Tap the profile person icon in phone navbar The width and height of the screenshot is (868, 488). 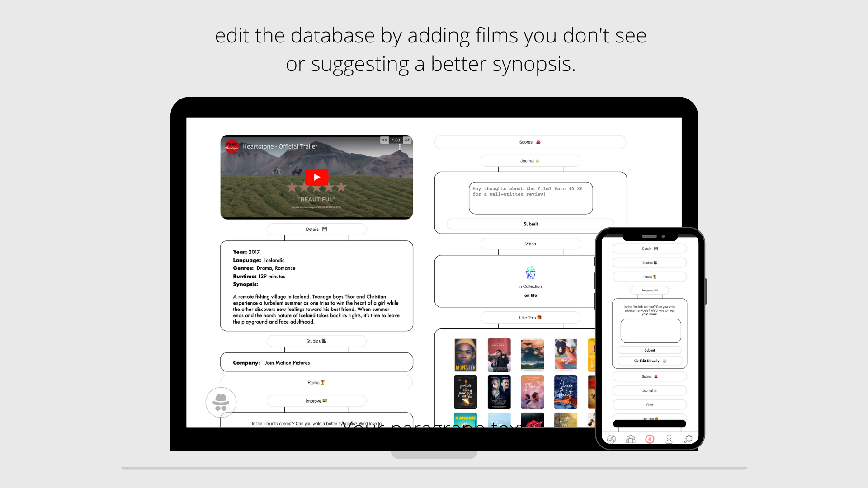[x=669, y=439]
